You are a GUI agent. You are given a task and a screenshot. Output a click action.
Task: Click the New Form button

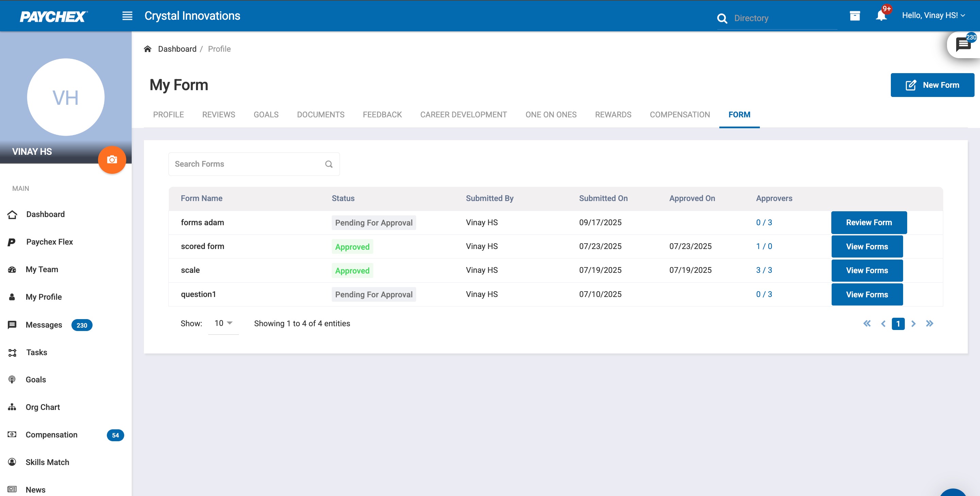932,85
